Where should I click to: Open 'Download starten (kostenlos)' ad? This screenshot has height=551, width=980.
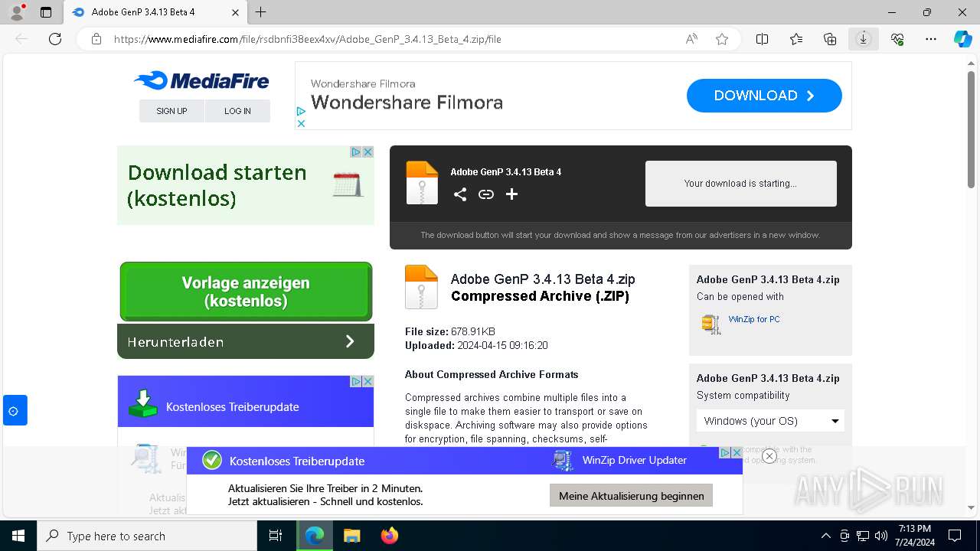point(217,185)
